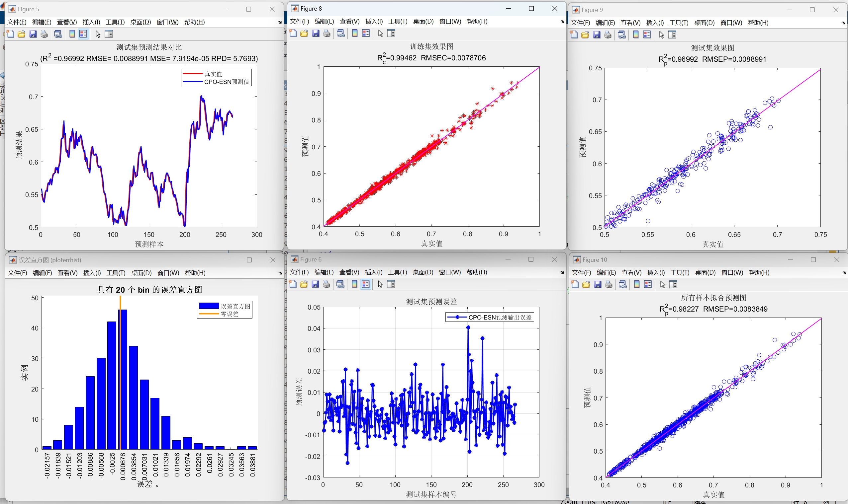This screenshot has width=848, height=504.
Task: Open Property Inspector icon in Figure 5
Action: point(109,34)
